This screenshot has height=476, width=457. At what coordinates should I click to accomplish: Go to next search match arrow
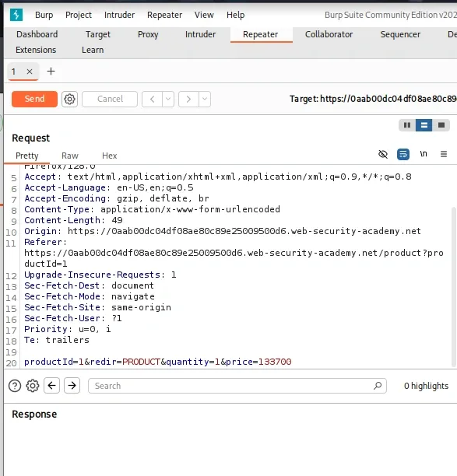72,386
